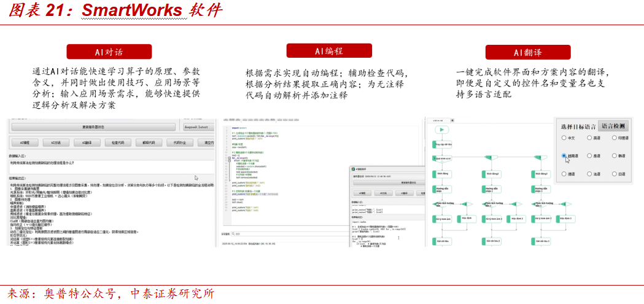Select the 中文 language radio button
This screenshot has width=644, height=304.
point(564,138)
